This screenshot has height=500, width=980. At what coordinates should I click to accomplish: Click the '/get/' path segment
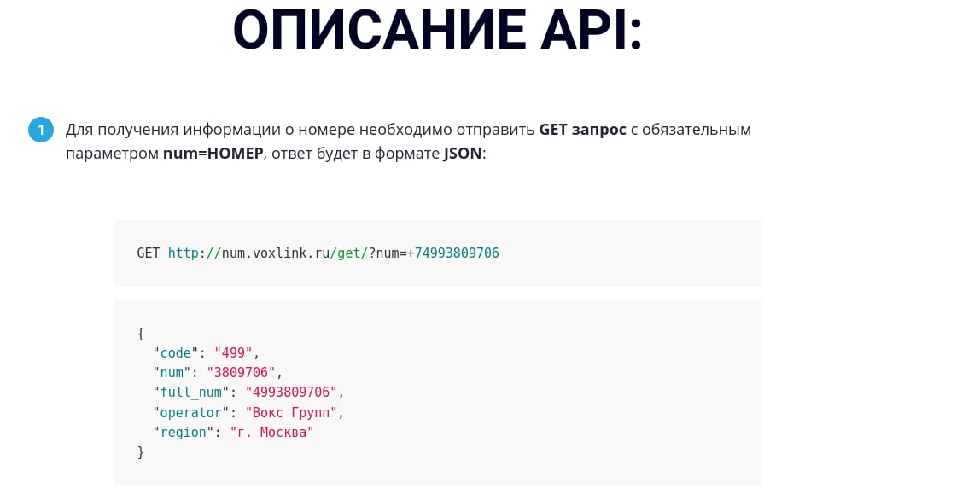pos(349,253)
